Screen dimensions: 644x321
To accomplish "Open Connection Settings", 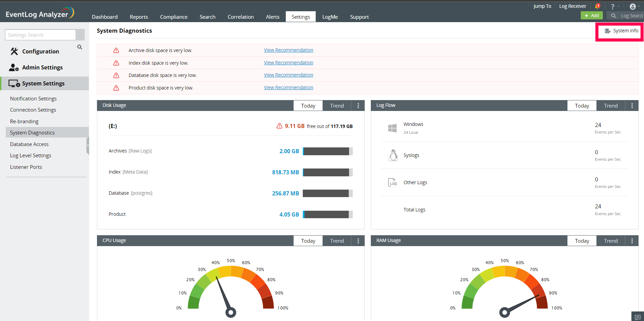I will 33,110.
